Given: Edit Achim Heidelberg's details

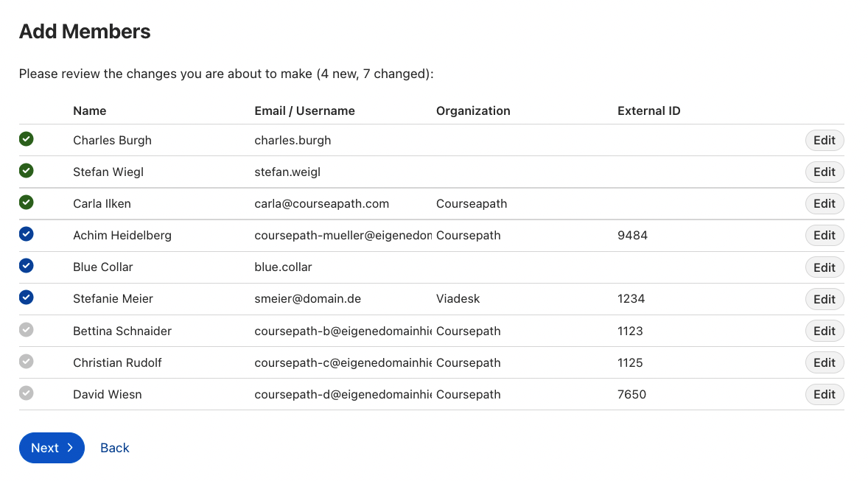Looking at the screenshot, I should click(x=824, y=236).
